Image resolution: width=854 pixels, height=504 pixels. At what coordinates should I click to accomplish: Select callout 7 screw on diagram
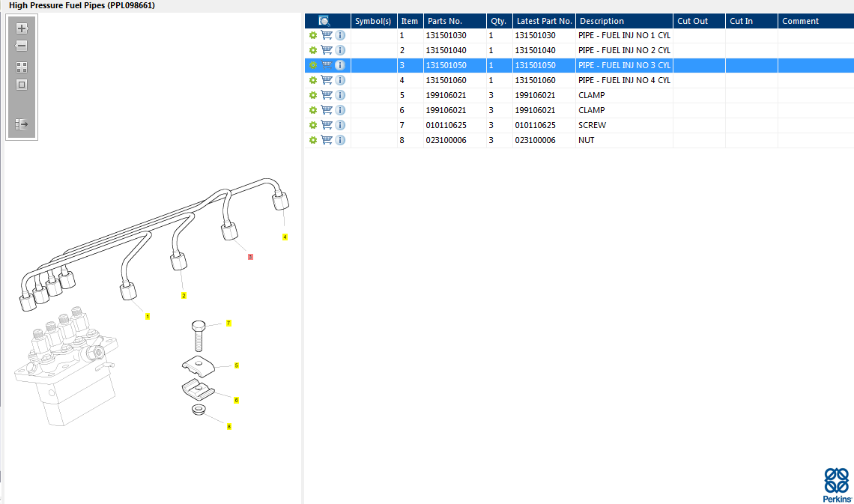coord(228,324)
